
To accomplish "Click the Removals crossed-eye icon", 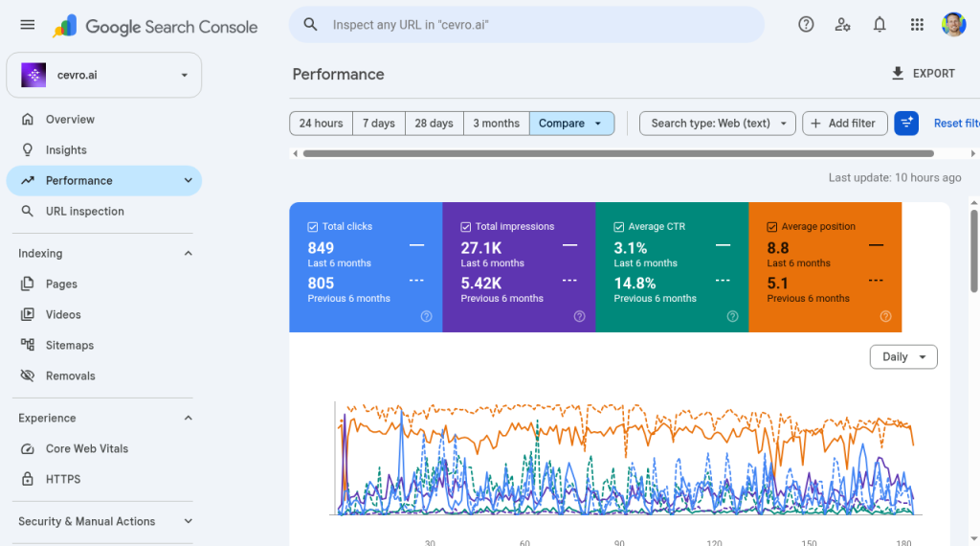I will (28, 375).
